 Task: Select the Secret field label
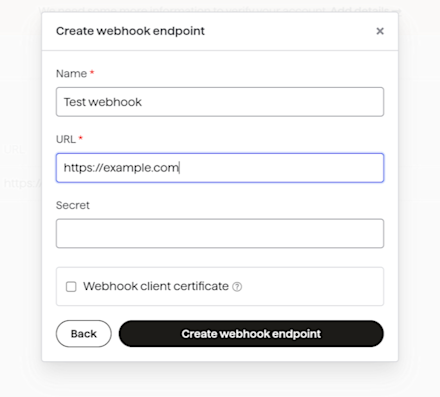(x=73, y=205)
